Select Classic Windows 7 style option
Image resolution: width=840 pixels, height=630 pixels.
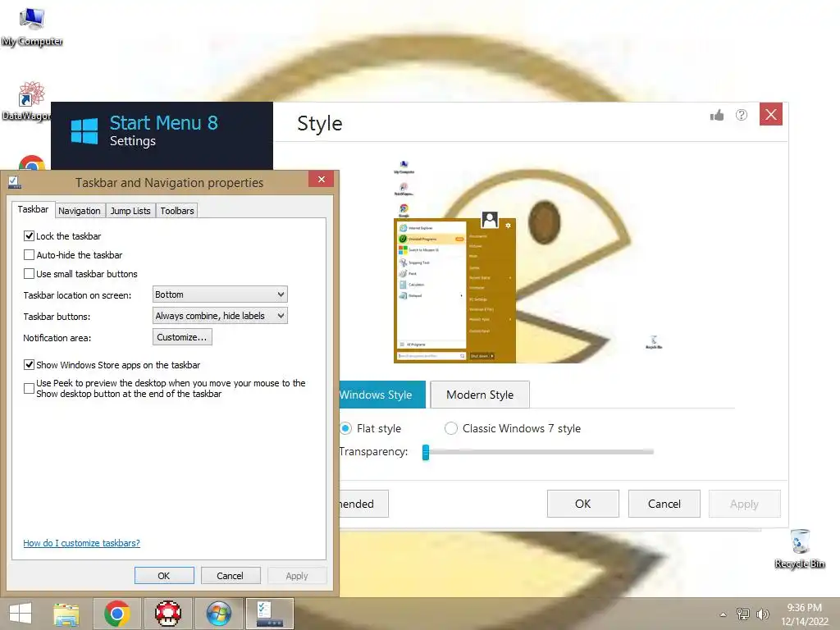[451, 428]
